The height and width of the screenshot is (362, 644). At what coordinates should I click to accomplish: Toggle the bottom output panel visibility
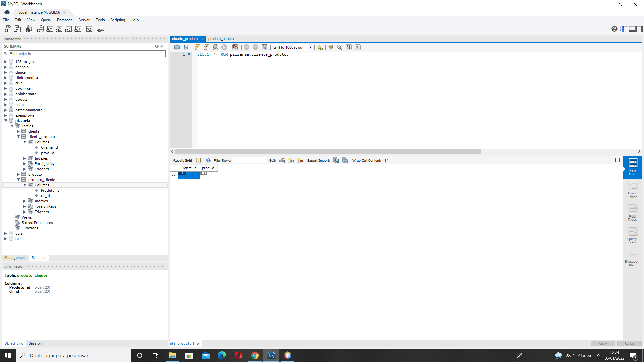632,29
